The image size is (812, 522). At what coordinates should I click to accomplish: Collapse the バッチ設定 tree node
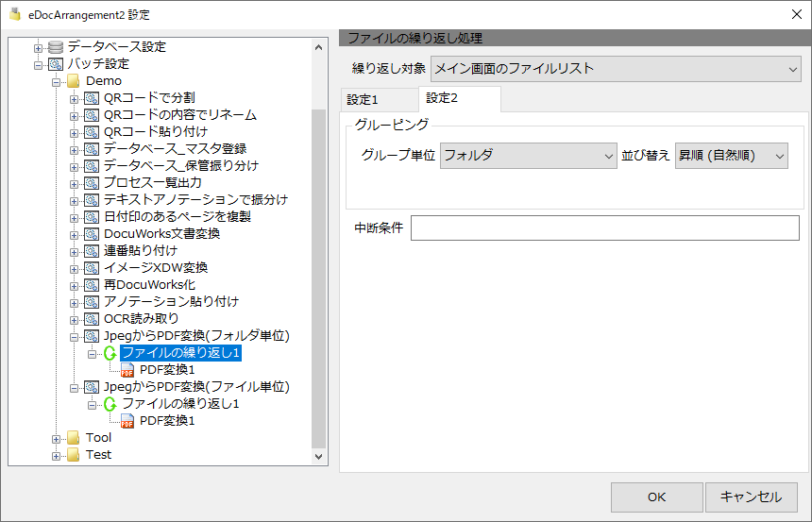[38, 65]
